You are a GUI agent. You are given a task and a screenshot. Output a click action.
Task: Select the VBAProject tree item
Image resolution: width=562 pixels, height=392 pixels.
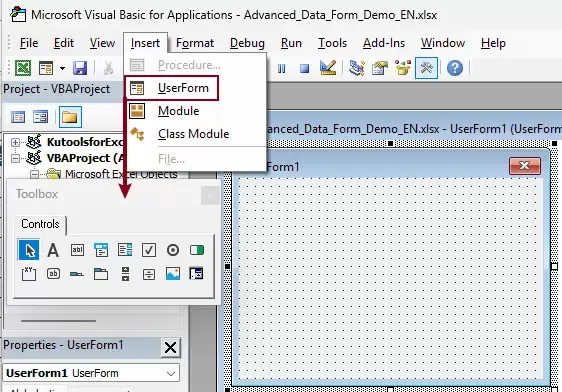85,158
